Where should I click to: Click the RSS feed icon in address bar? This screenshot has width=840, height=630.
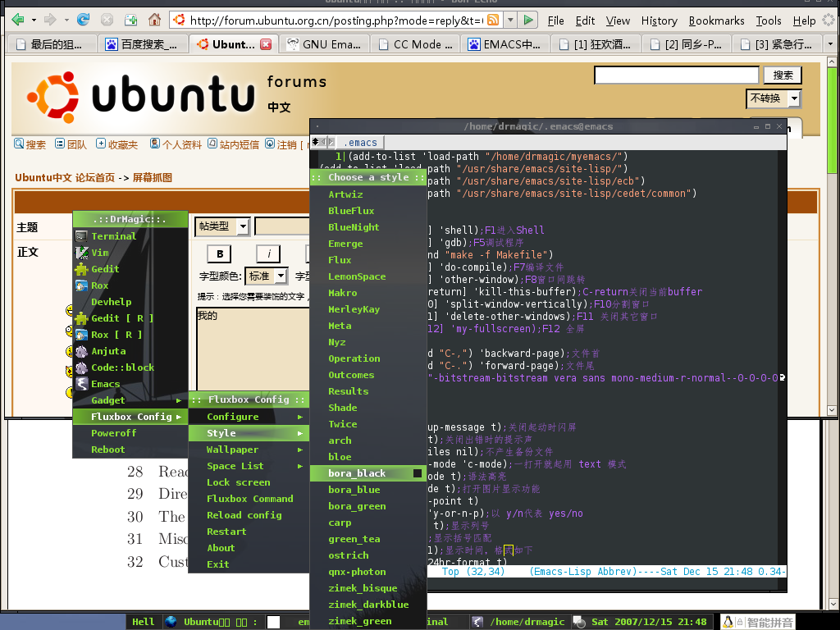pos(493,21)
